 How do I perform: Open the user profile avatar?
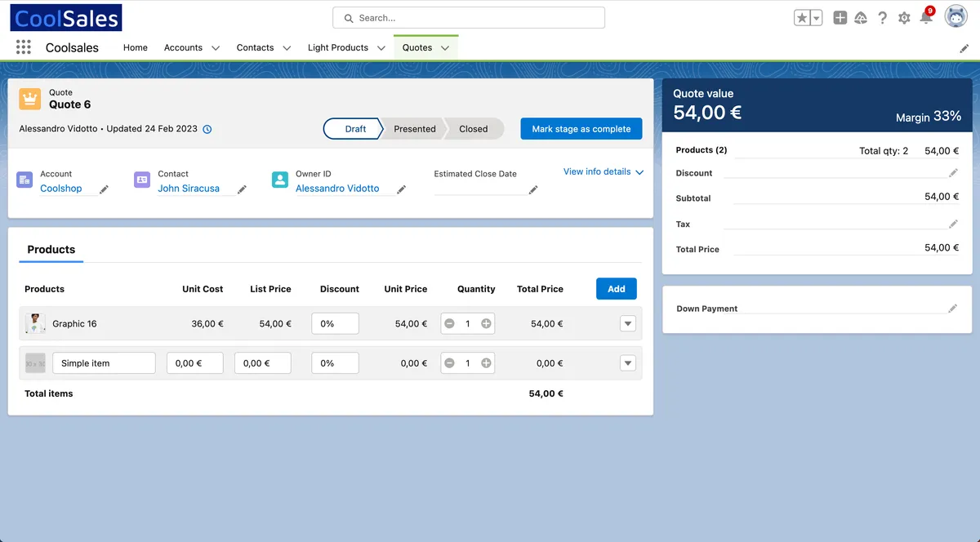(956, 16)
